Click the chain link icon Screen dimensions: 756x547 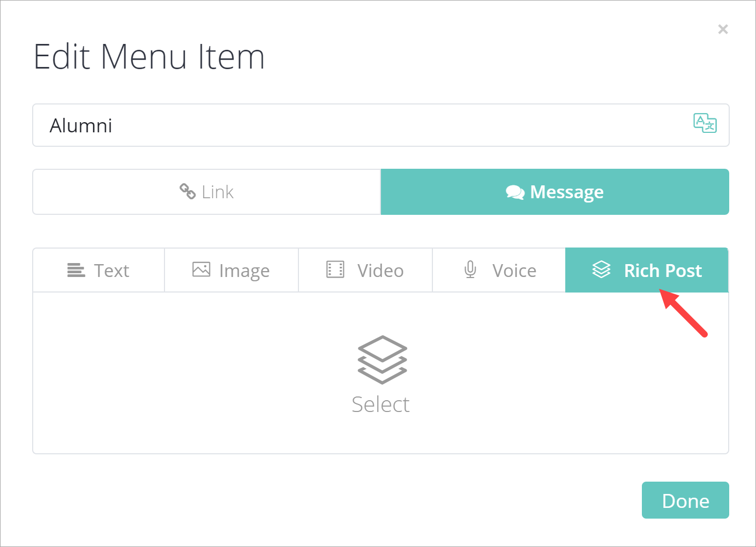coord(188,191)
